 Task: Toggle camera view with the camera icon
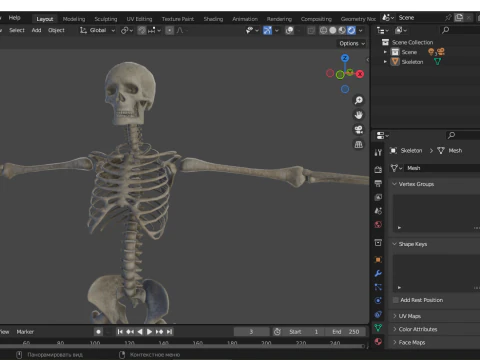[x=359, y=130]
